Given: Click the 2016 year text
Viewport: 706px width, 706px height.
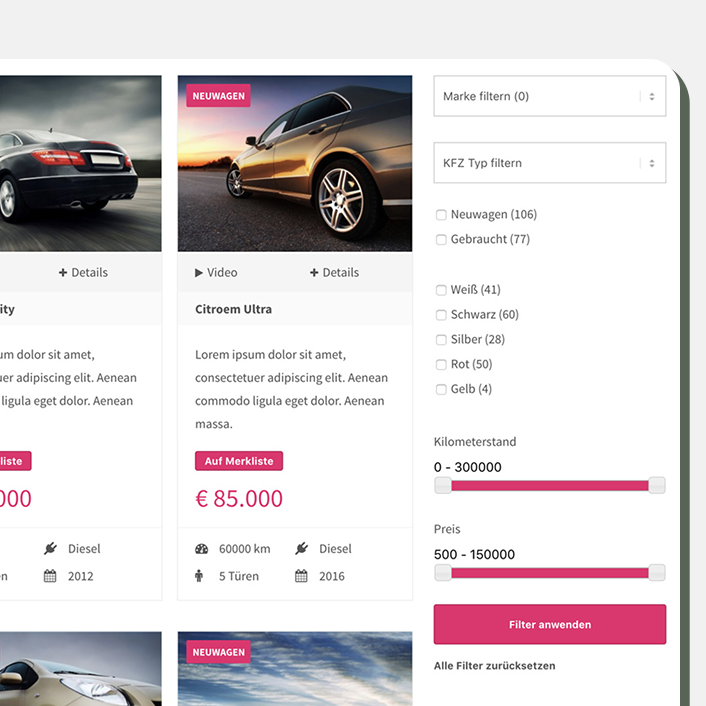Looking at the screenshot, I should tap(332, 576).
